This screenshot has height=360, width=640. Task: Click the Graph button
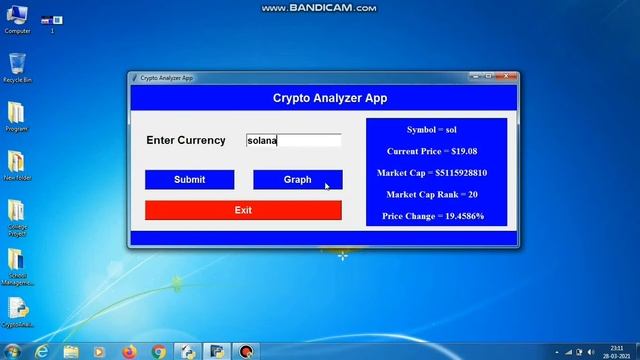298,180
